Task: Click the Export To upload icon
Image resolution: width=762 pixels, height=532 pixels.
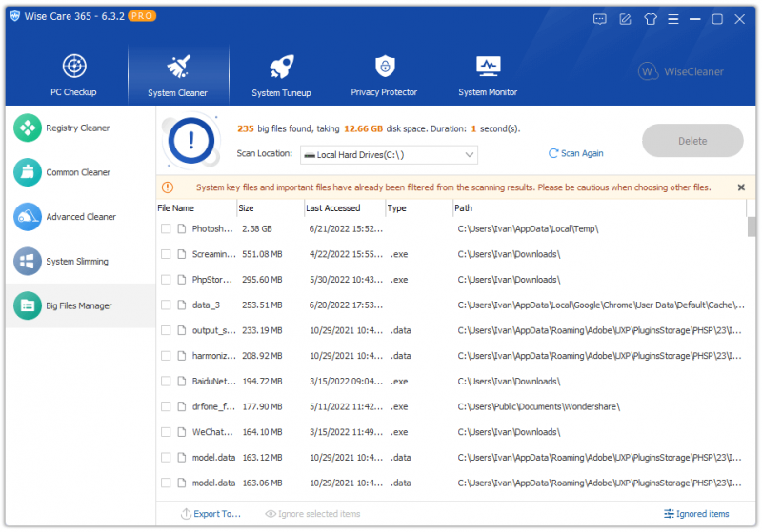Action: coord(186,514)
